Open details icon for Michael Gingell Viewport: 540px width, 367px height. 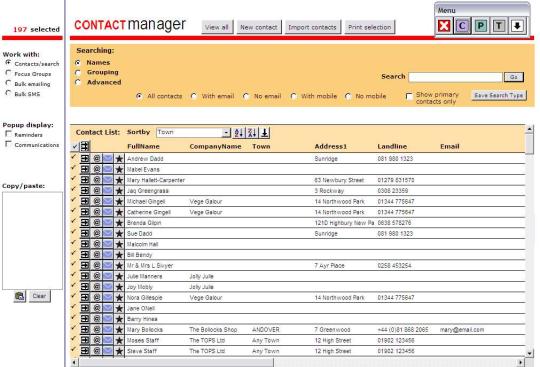84,201
